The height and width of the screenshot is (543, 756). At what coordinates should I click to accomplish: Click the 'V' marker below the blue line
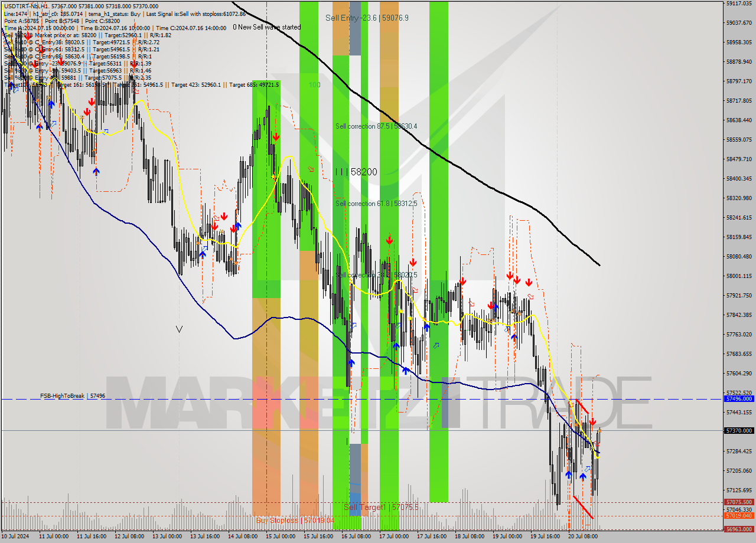pos(179,329)
